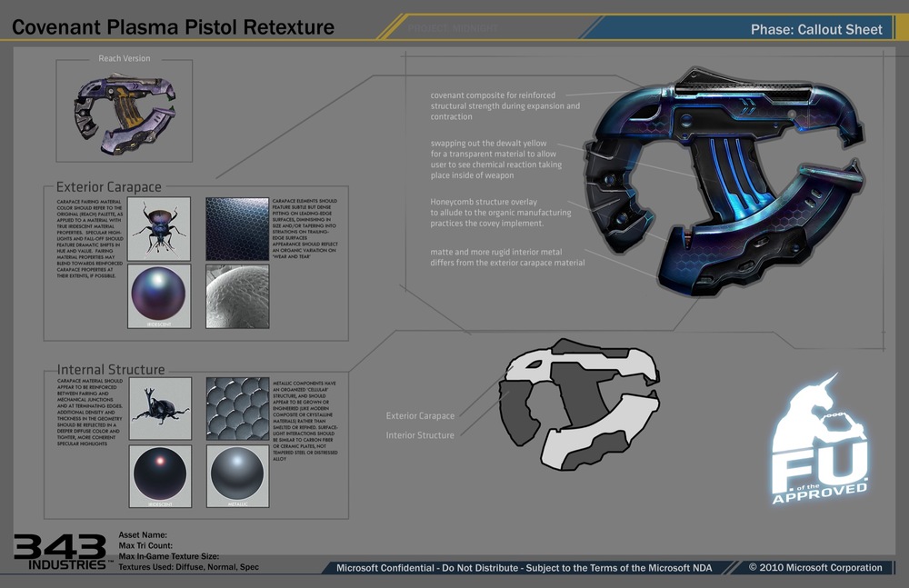Click the Exterior Carapace legend label
Image resolution: width=909 pixels, height=588 pixels.
tap(420, 416)
